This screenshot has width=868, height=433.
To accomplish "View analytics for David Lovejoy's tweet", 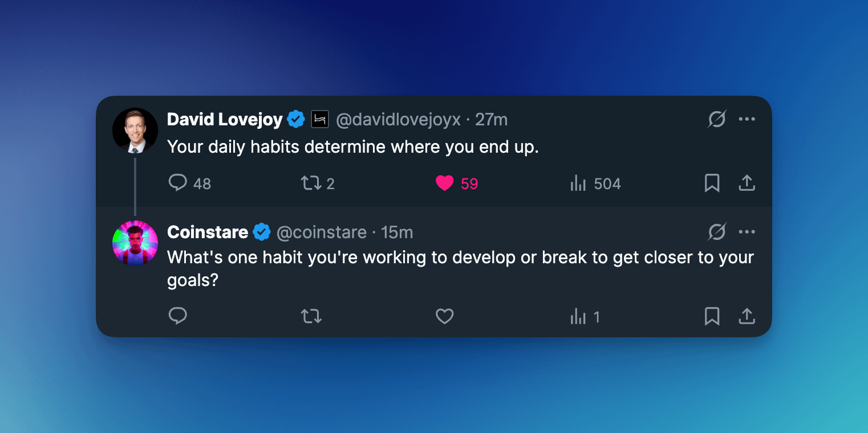I will click(578, 183).
